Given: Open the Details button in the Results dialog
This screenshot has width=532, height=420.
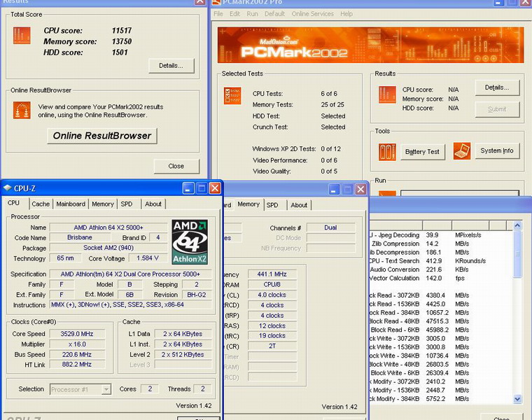Looking at the screenshot, I should point(171,66).
